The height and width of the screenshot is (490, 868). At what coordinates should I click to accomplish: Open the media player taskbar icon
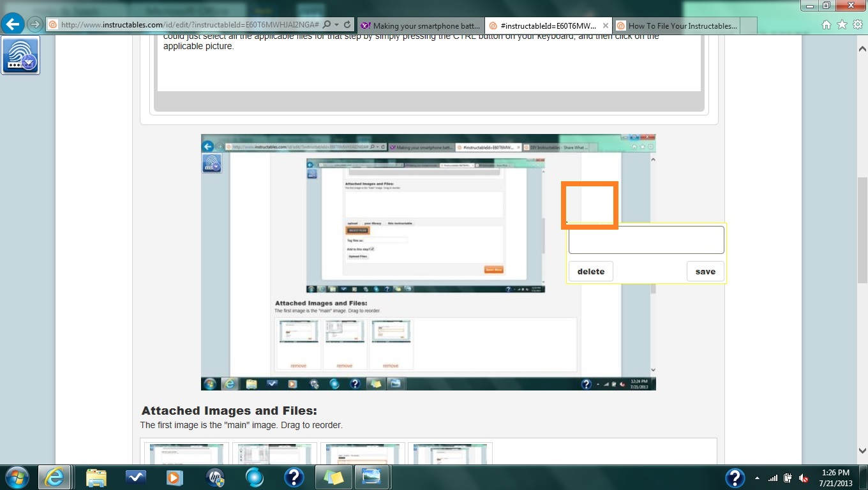coord(174,477)
